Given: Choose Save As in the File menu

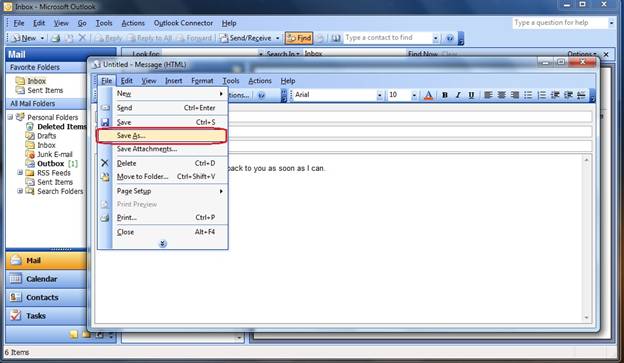Looking at the screenshot, I should pos(162,136).
